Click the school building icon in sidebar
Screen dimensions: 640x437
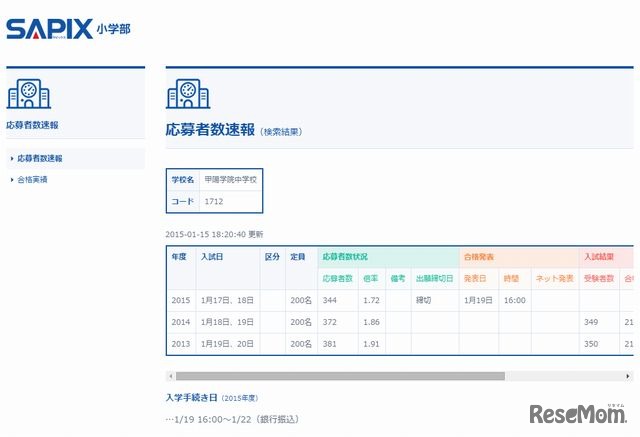29,94
